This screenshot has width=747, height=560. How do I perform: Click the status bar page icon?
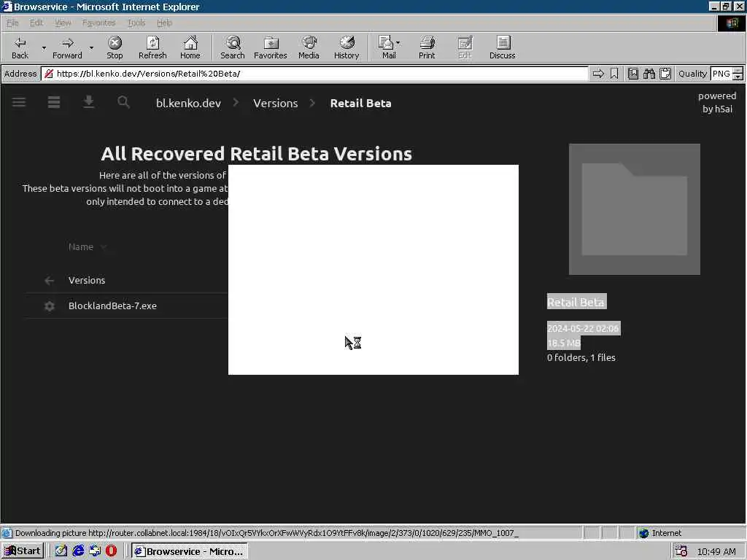[7, 533]
